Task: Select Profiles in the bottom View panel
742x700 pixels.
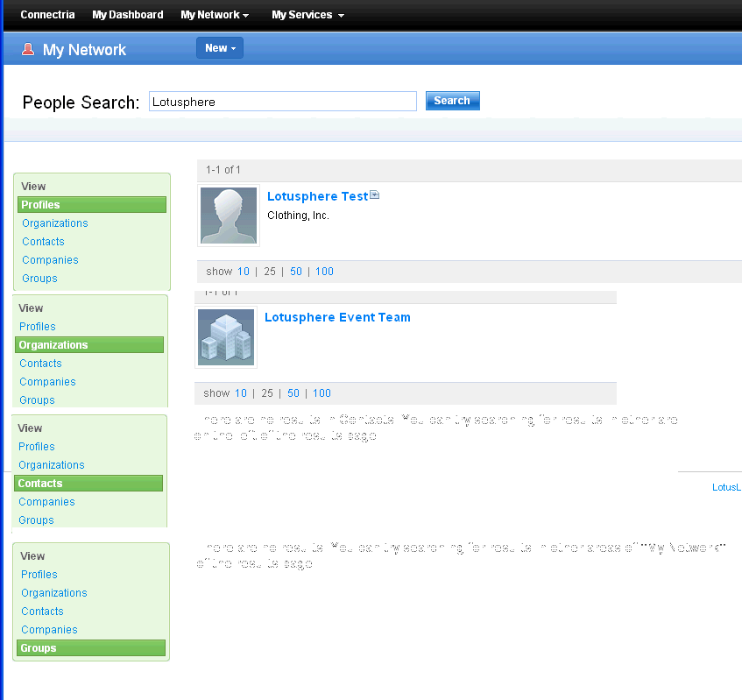Action: tap(39, 574)
